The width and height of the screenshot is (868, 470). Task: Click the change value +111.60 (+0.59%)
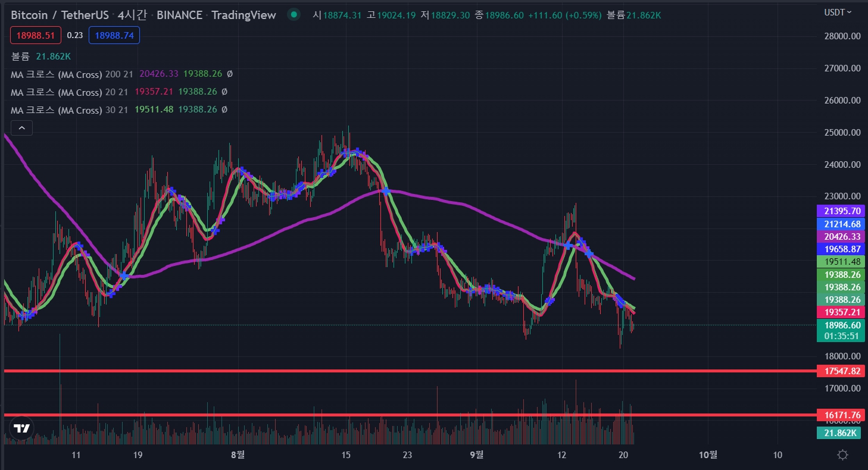pos(565,15)
